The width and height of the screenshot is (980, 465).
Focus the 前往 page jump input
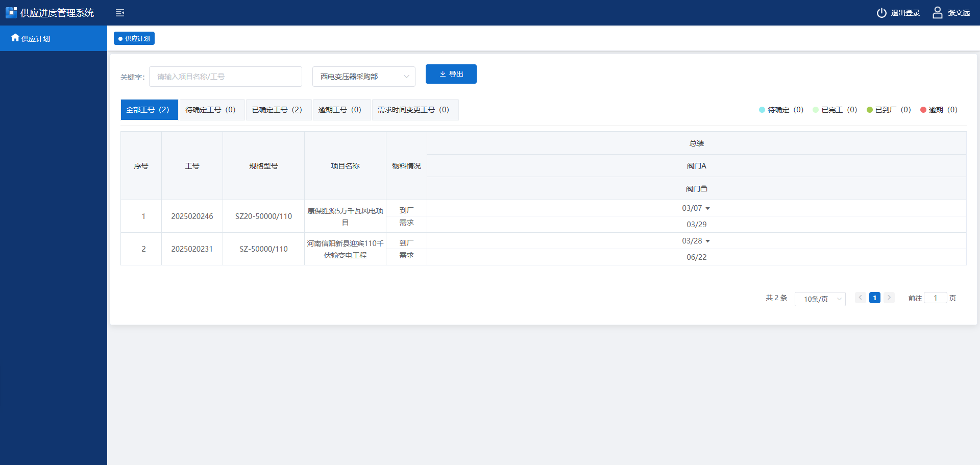click(x=936, y=298)
